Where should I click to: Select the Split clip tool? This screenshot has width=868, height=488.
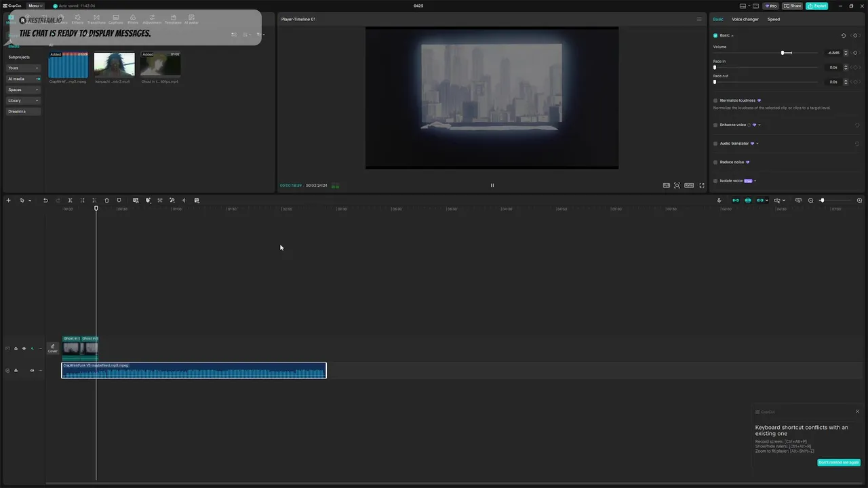[70, 200]
